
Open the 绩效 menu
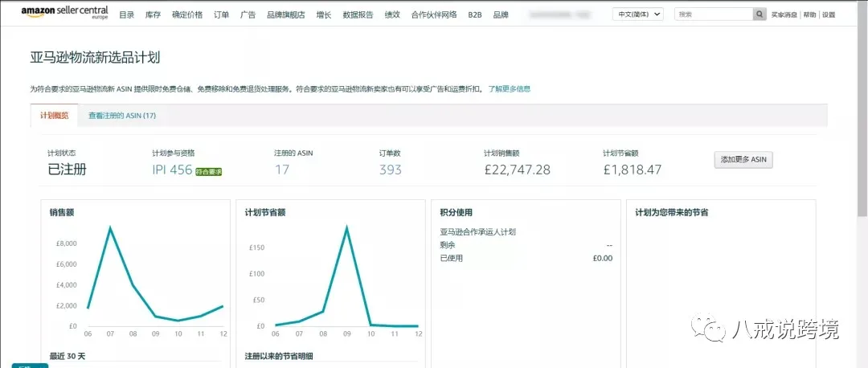[392, 15]
